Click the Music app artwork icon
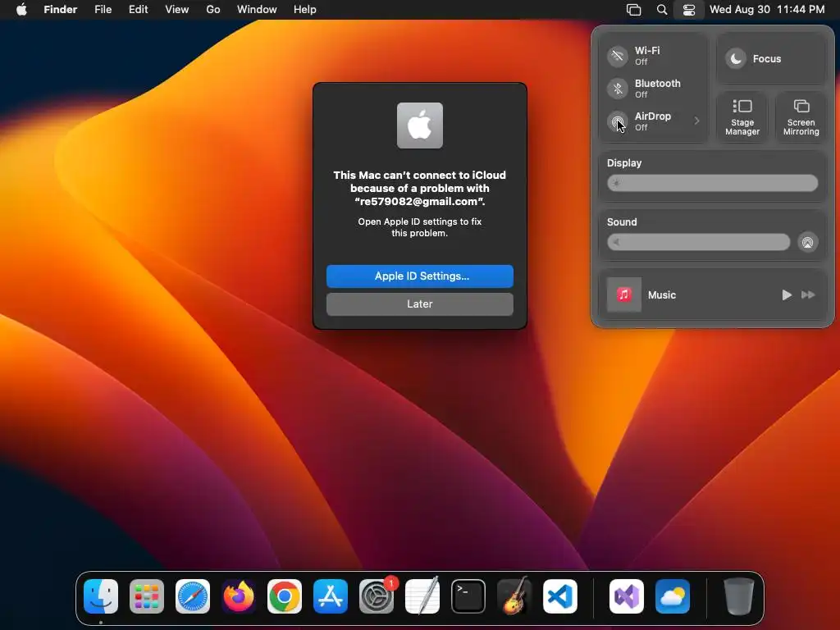This screenshot has height=630, width=840. coord(624,294)
